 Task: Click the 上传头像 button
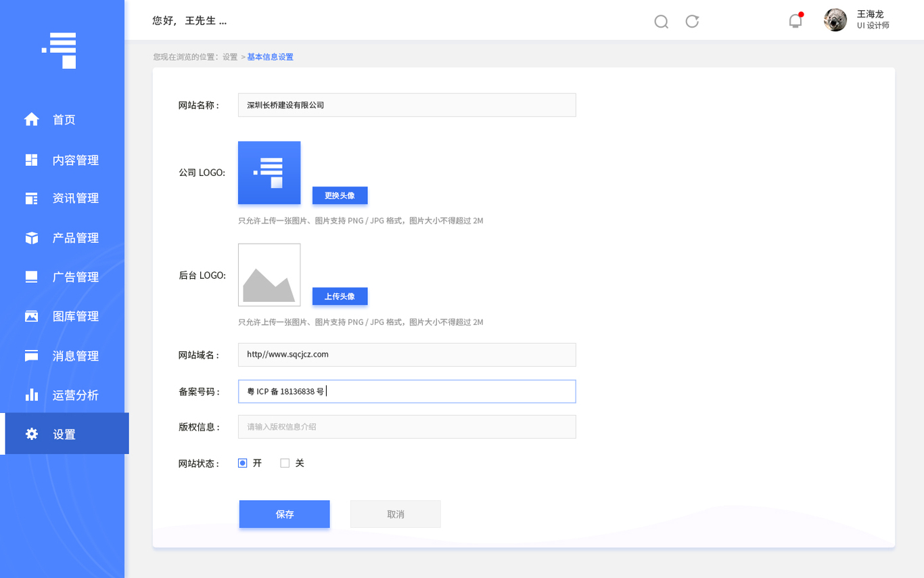(340, 296)
